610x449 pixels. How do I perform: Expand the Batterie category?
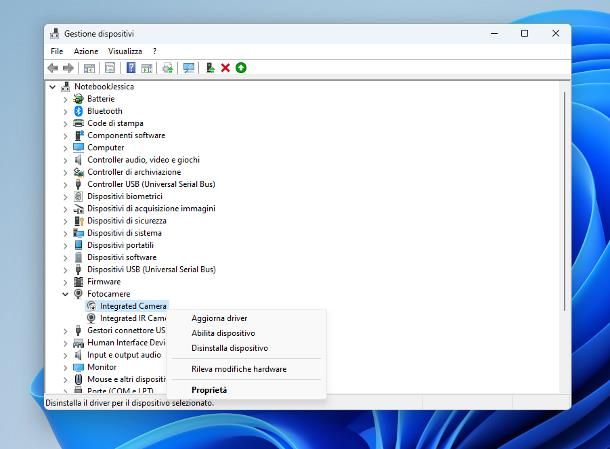pyautogui.click(x=66, y=99)
